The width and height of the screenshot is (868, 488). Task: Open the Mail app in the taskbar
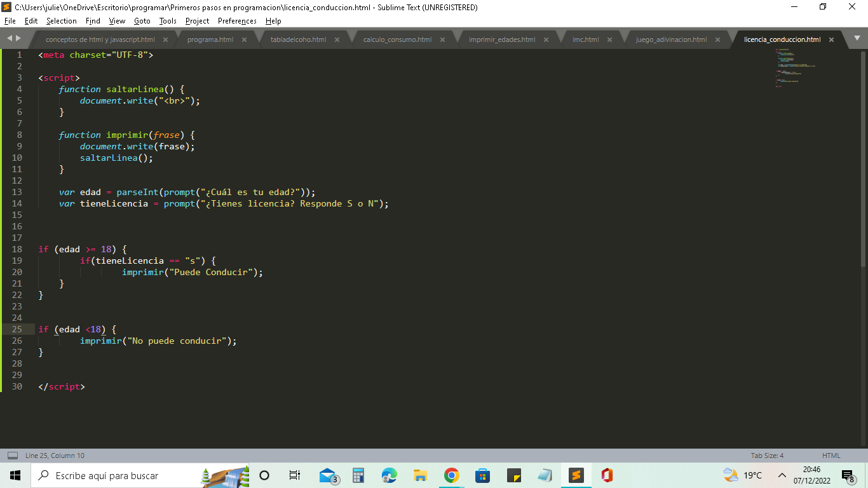[328, 475]
